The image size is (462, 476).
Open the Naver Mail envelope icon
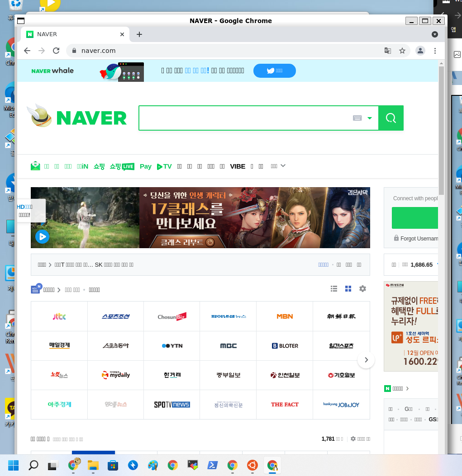click(35, 166)
